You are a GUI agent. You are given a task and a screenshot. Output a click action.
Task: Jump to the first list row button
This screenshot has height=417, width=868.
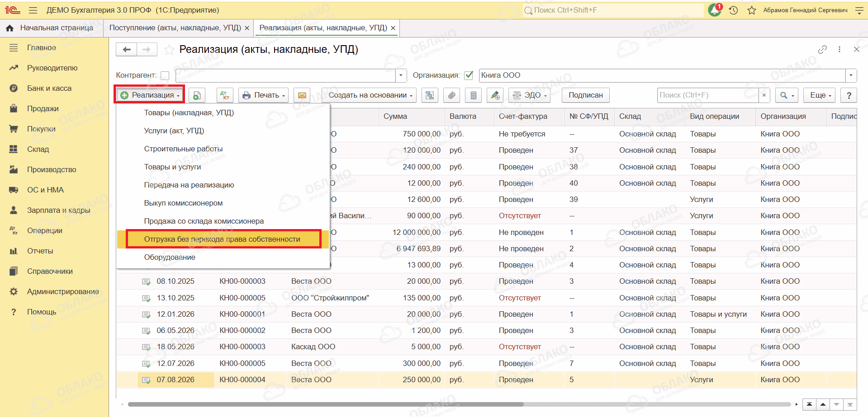809,404
